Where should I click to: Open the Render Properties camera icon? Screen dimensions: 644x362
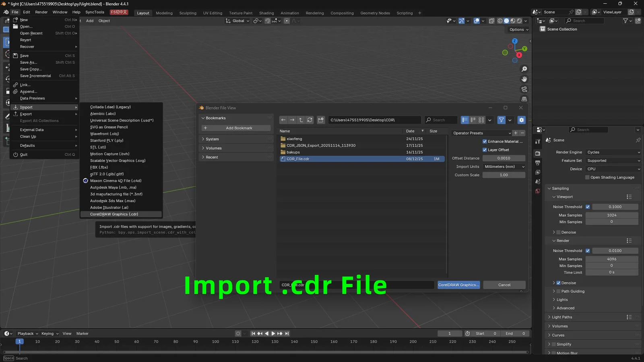click(x=537, y=153)
